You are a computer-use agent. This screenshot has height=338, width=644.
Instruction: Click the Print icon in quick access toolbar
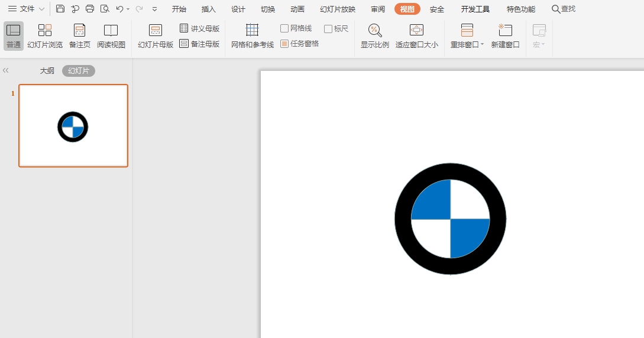tap(90, 9)
